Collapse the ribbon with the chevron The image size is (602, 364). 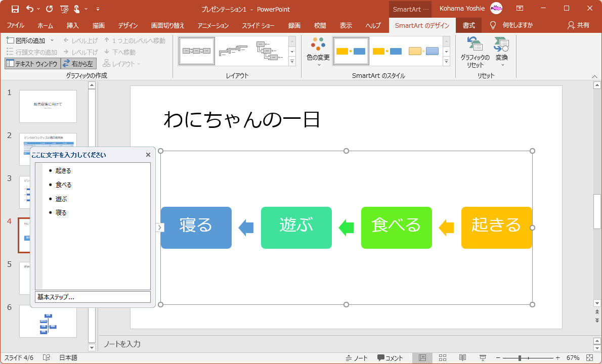595,76
